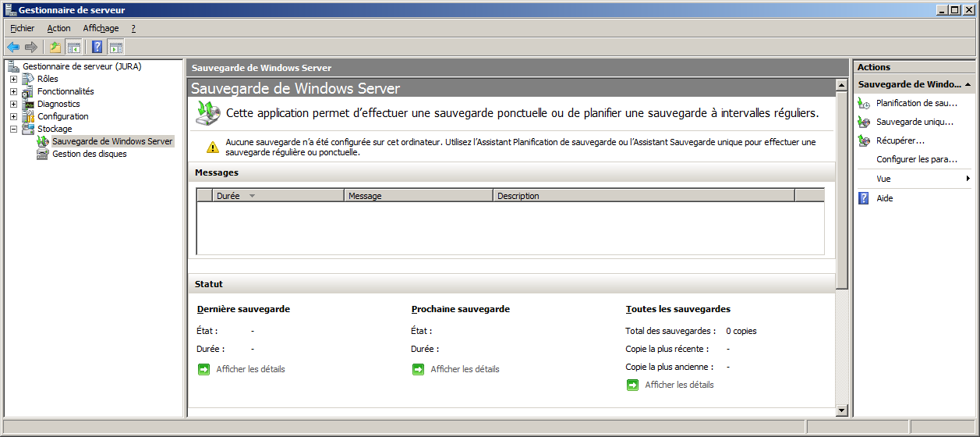Toggle the console tree pane icon
980x437 pixels.
(x=73, y=47)
